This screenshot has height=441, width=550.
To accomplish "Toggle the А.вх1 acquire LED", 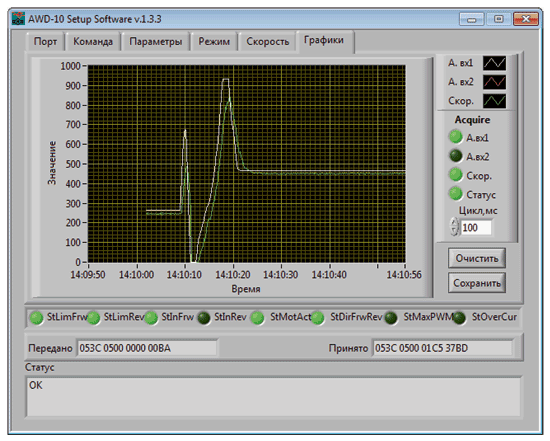I will pos(456,137).
